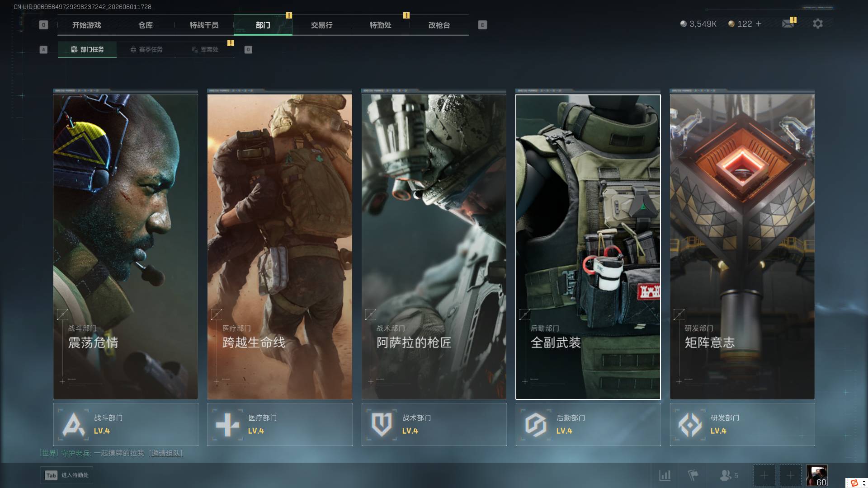Open the 医疗部门 LV.4 panel

point(280,425)
